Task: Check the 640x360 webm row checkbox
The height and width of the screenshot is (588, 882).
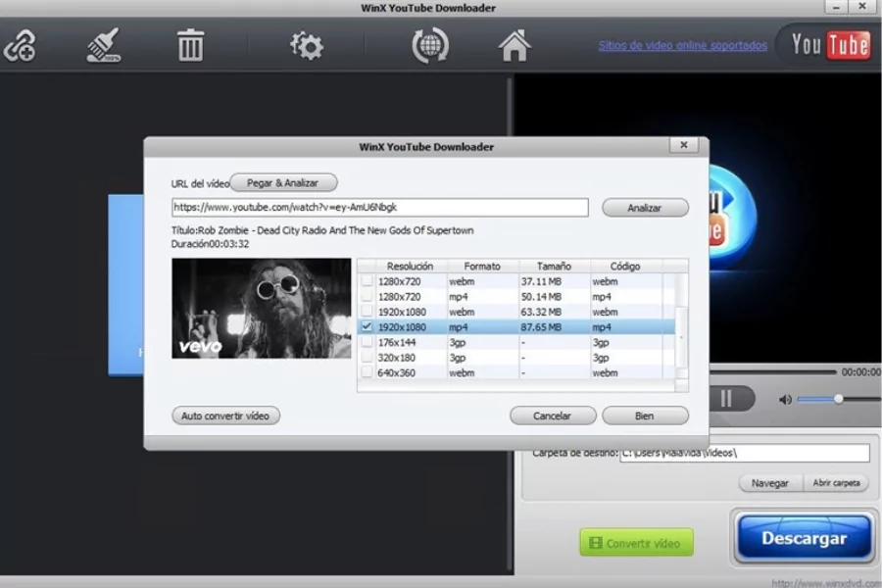Action: click(367, 372)
